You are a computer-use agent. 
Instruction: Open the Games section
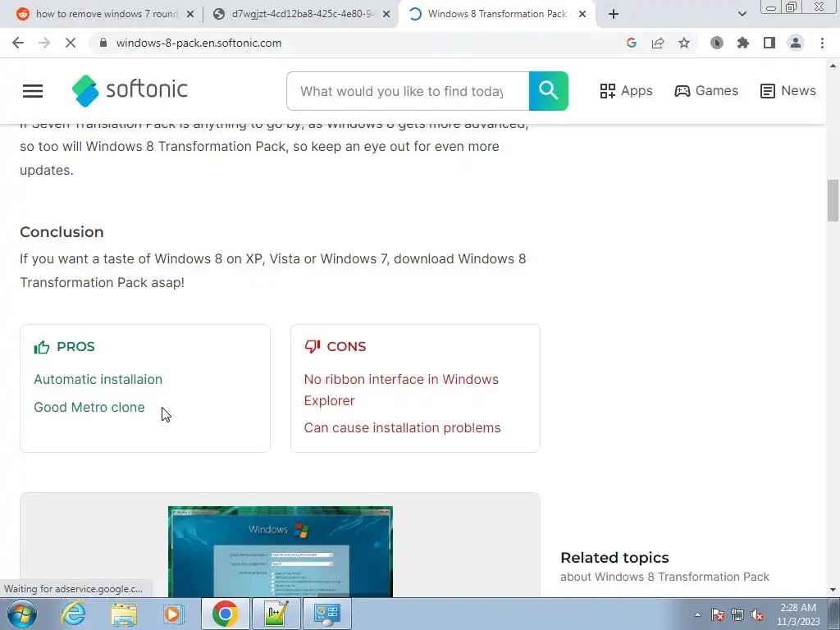click(706, 90)
